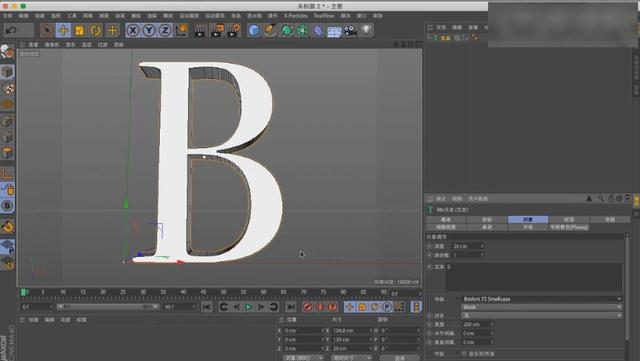
Task: Click the Undo arrow icon
Action: 11,30
